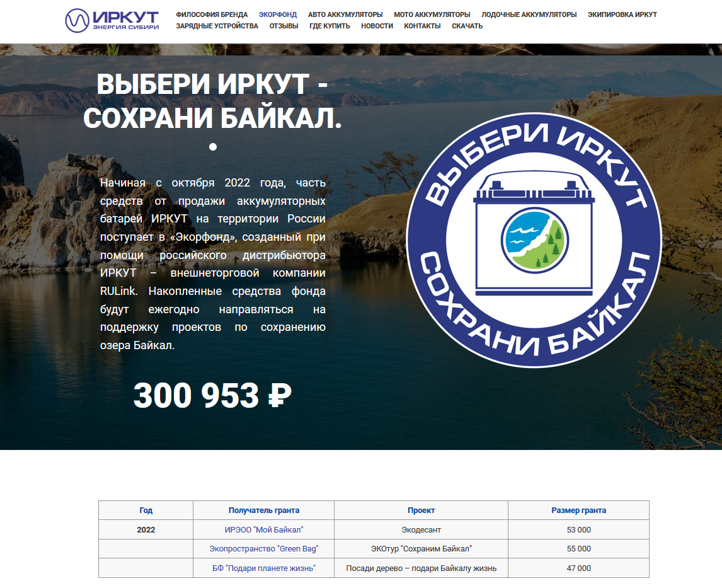Click the Год column header

click(146, 510)
